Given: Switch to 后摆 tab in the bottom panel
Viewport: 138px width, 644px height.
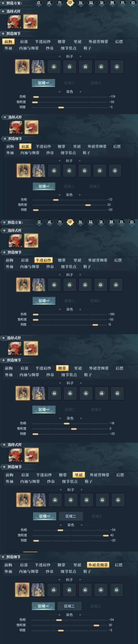Looking at the screenshot, I should pyautogui.click(x=119, y=565).
